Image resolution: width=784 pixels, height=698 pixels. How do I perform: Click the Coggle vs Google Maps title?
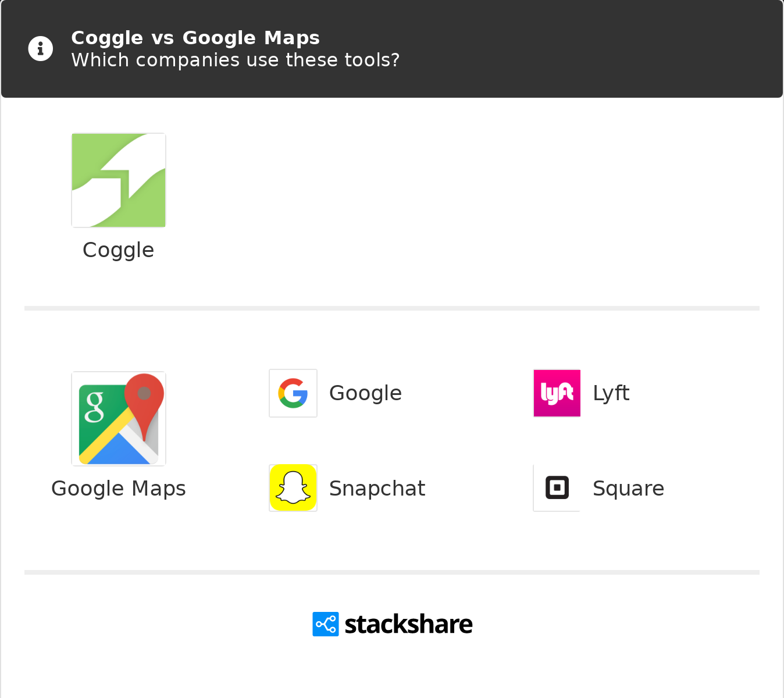pyautogui.click(x=195, y=38)
